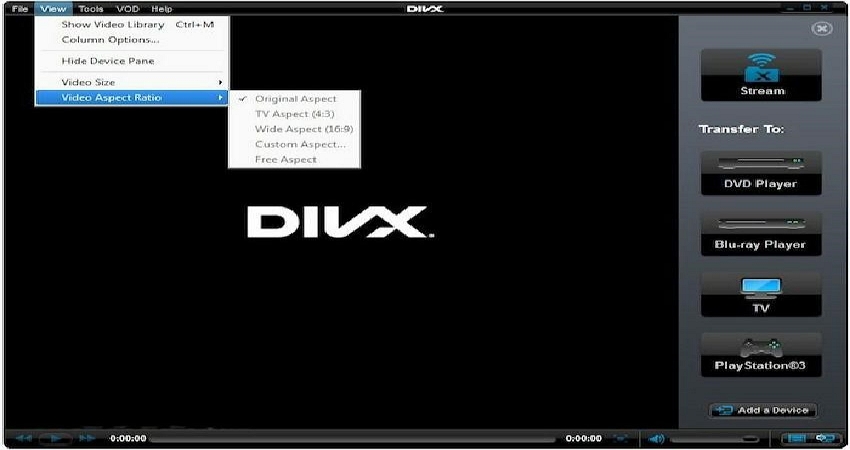Viewport: 850px width, 450px height.
Task: Transfer to TV device
Action: pos(761,294)
